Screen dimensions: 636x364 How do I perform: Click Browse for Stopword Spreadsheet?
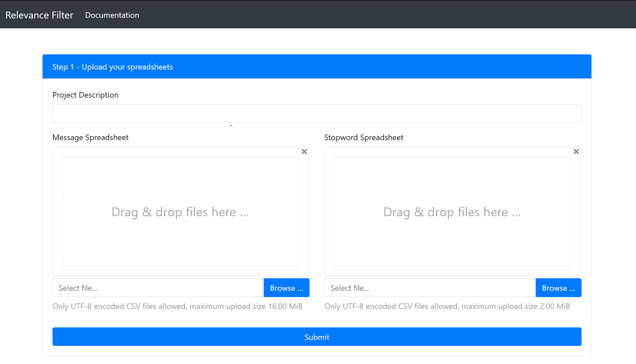pyautogui.click(x=558, y=288)
